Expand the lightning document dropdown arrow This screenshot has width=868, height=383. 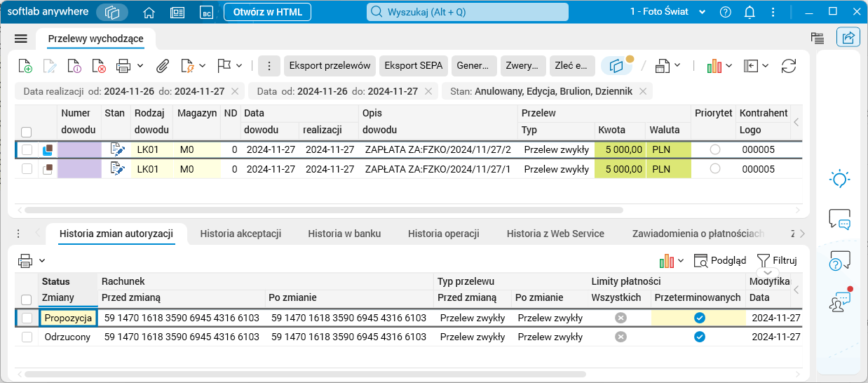click(203, 66)
